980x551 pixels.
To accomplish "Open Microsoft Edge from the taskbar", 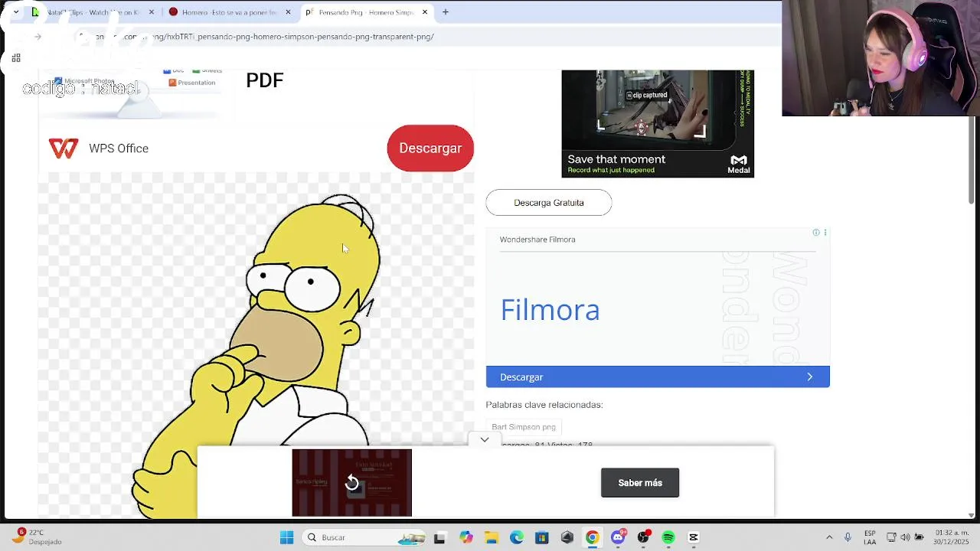I will 517,537.
